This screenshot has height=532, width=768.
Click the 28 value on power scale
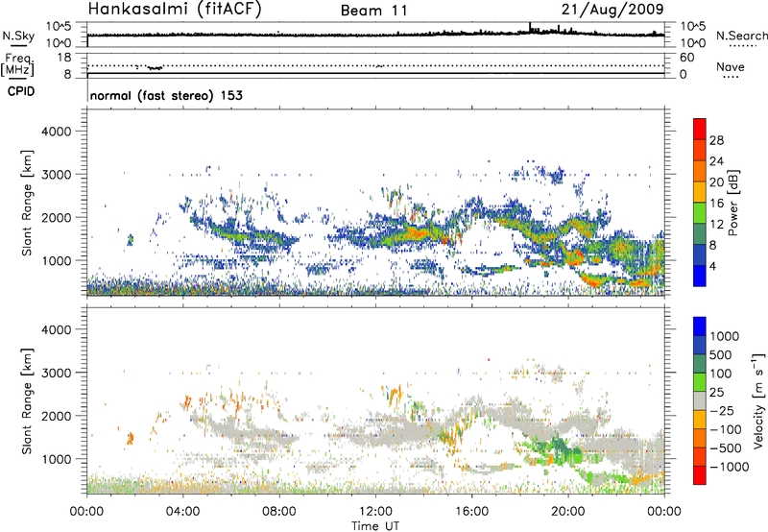pyautogui.click(x=716, y=140)
